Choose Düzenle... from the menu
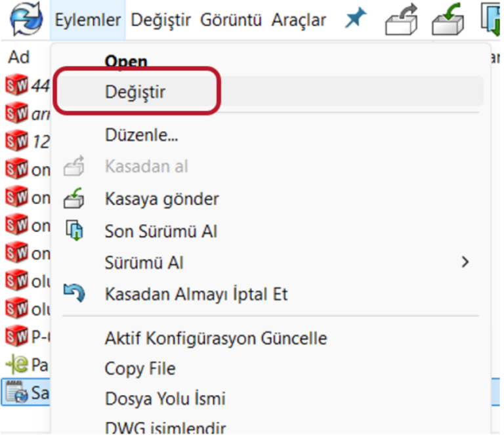Screen dimensions: 504x435 click(x=142, y=136)
